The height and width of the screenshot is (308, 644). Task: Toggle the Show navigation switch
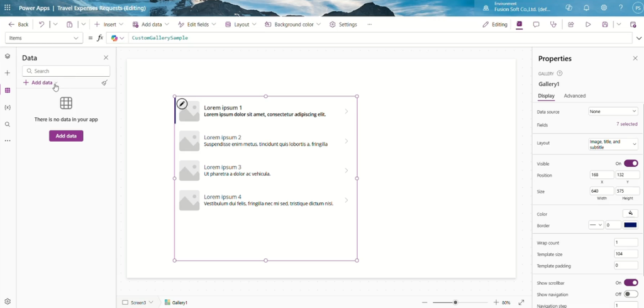point(631,294)
